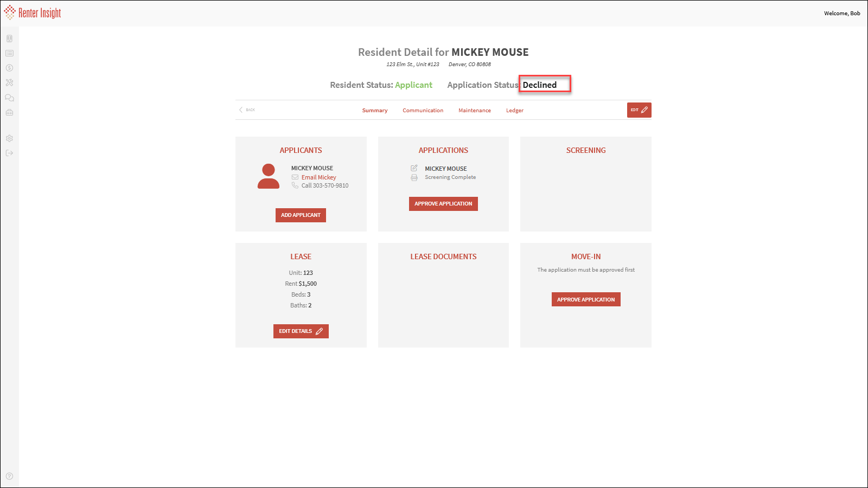The height and width of the screenshot is (488, 868).
Task: Click the Call 303-570-9810 text
Action: (325, 185)
